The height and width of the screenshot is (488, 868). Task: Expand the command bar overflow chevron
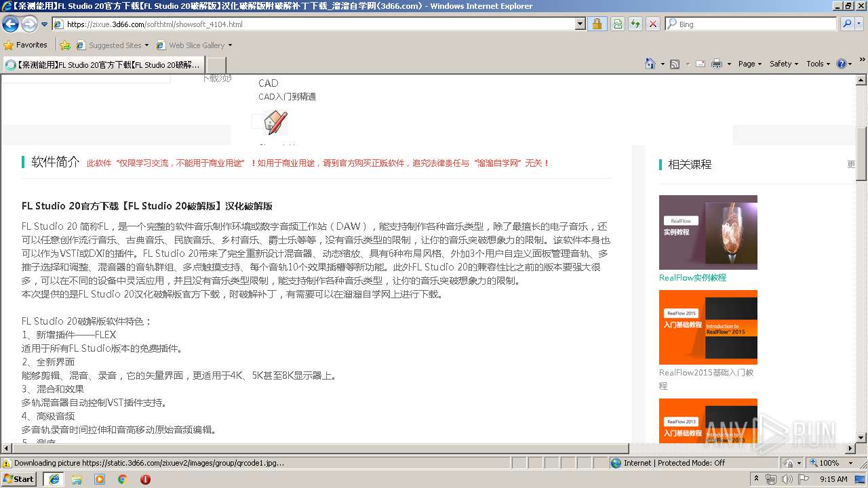(863, 61)
